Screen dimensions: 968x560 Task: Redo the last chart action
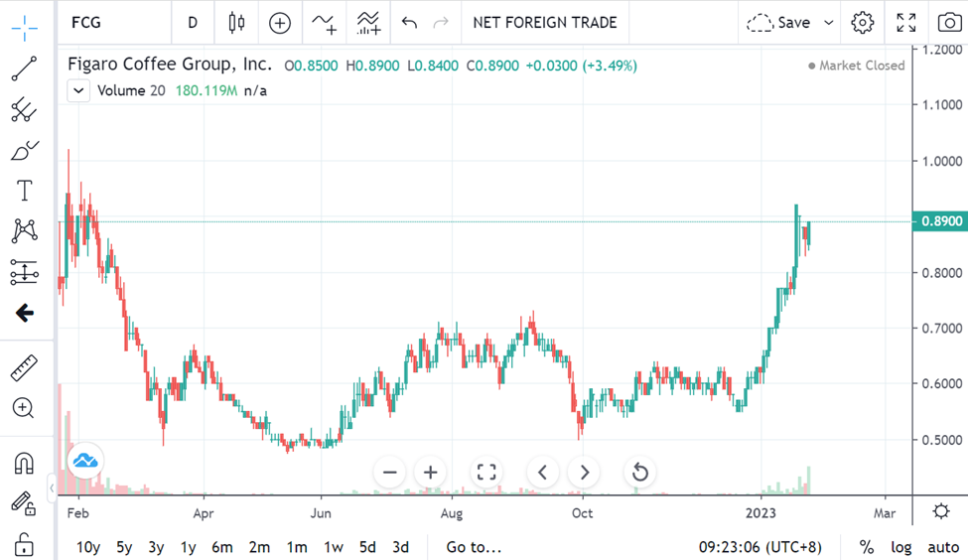(x=441, y=23)
